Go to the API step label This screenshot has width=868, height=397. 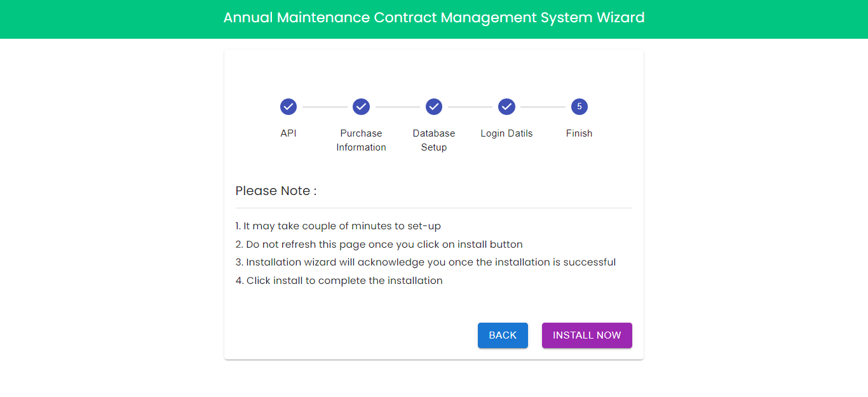tap(288, 133)
